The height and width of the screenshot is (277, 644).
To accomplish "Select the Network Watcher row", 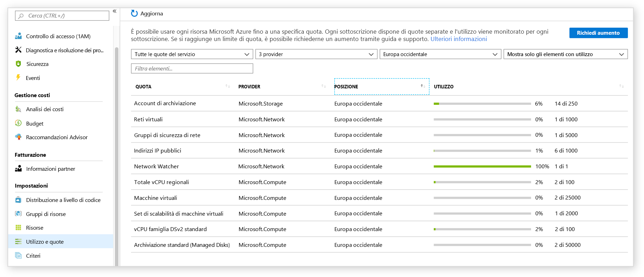I will coord(379,166).
